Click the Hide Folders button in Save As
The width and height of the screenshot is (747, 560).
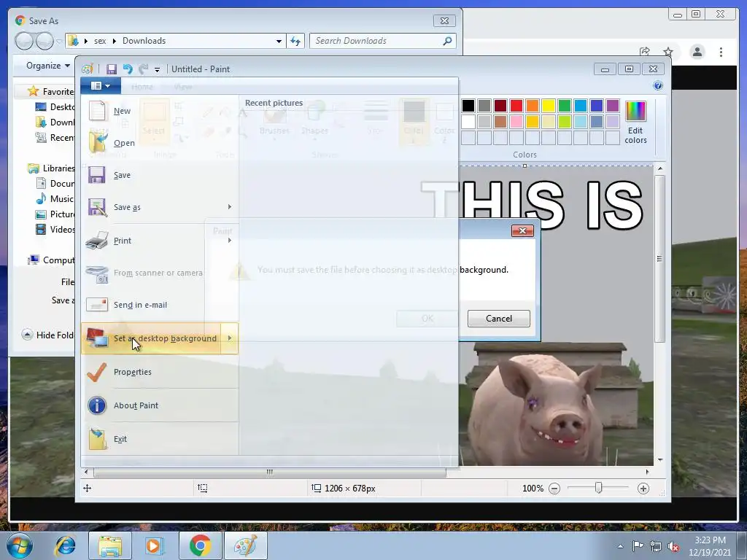47,335
